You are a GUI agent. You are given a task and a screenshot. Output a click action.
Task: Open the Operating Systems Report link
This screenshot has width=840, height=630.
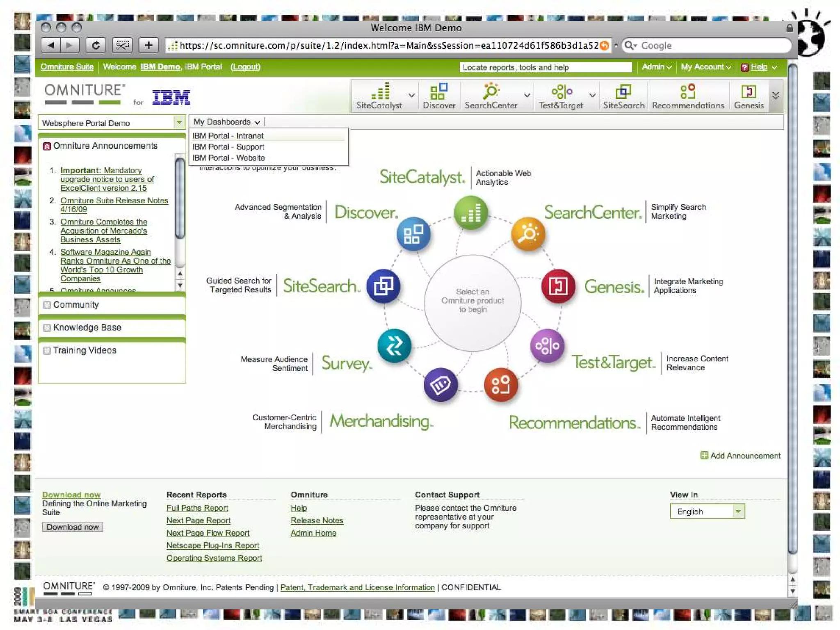(214, 558)
